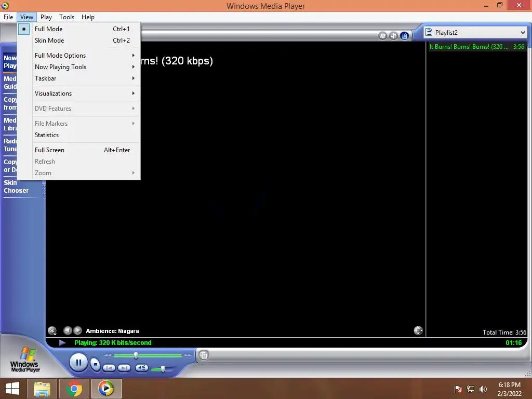
Task: Toggle the menu bar stripes button
Action: coord(383,36)
